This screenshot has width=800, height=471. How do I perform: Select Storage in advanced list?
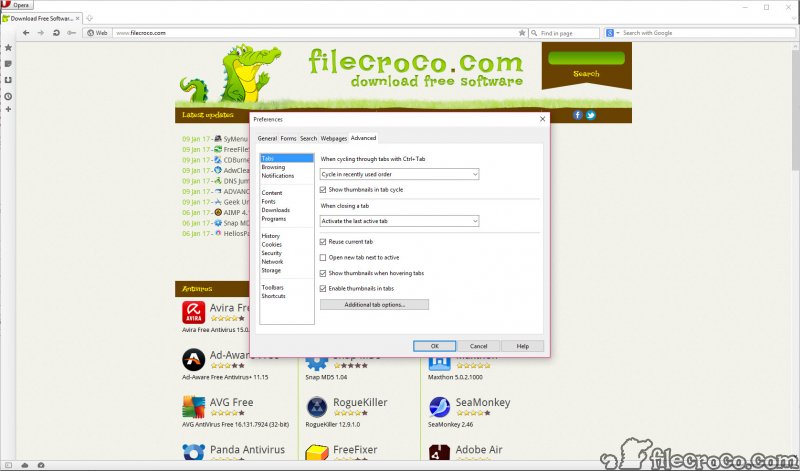click(x=271, y=270)
